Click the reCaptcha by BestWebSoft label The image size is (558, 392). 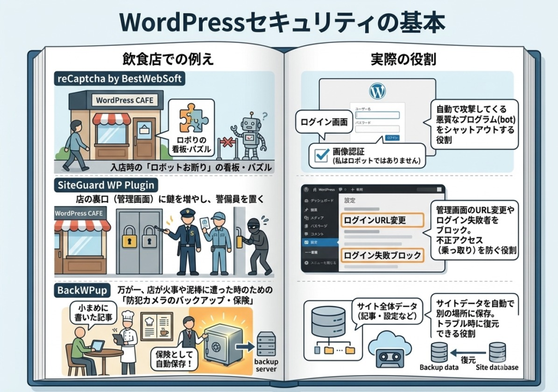[x=120, y=79]
